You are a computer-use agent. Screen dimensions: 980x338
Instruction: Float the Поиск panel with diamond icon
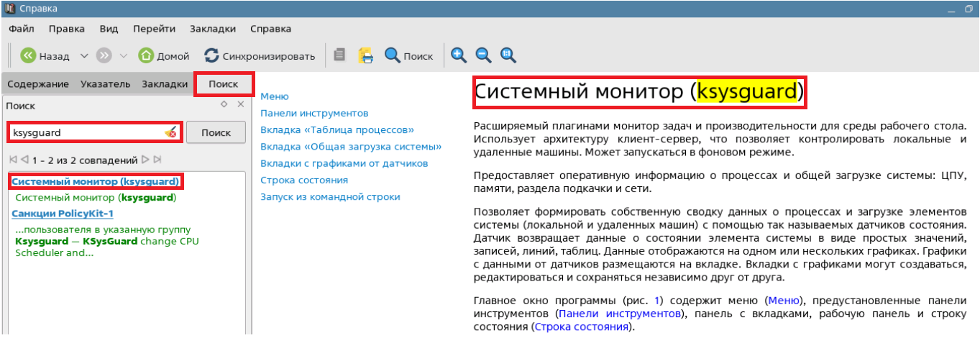(x=224, y=104)
